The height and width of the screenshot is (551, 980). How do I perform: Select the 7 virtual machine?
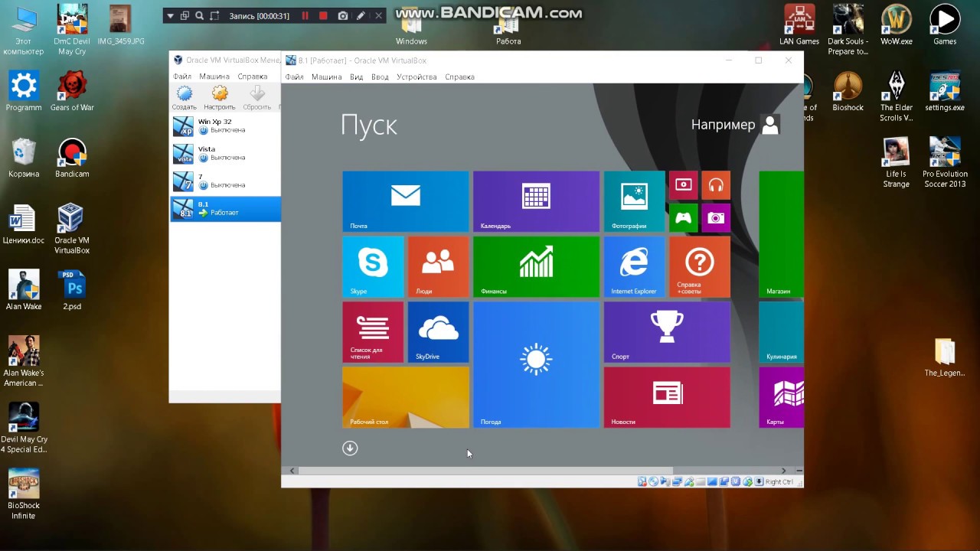pos(225,181)
